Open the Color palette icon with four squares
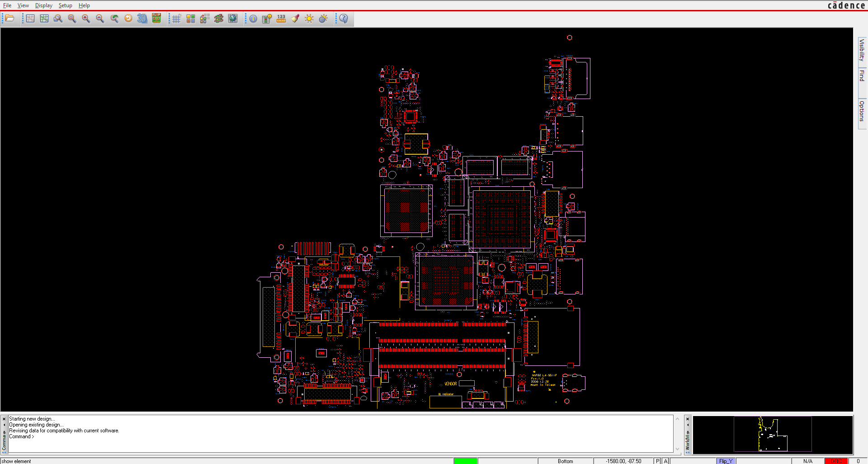The height and width of the screenshot is (464, 868). coord(191,19)
